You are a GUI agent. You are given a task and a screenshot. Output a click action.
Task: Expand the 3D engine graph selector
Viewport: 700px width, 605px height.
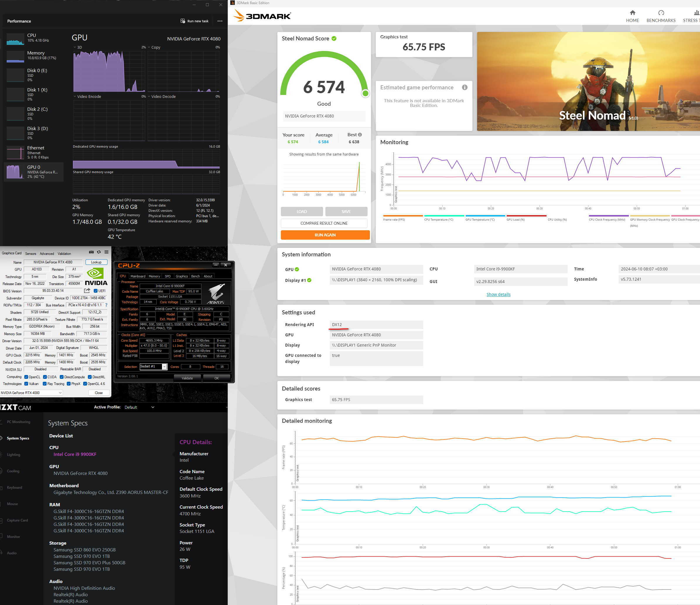tap(75, 47)
